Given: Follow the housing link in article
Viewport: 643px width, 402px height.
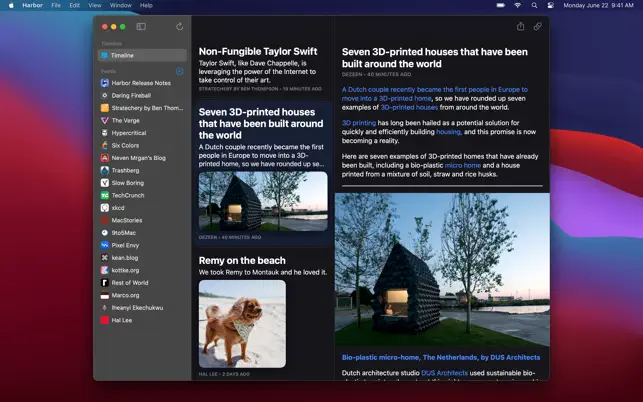Looking at the screenshot, I should point(449,132).
